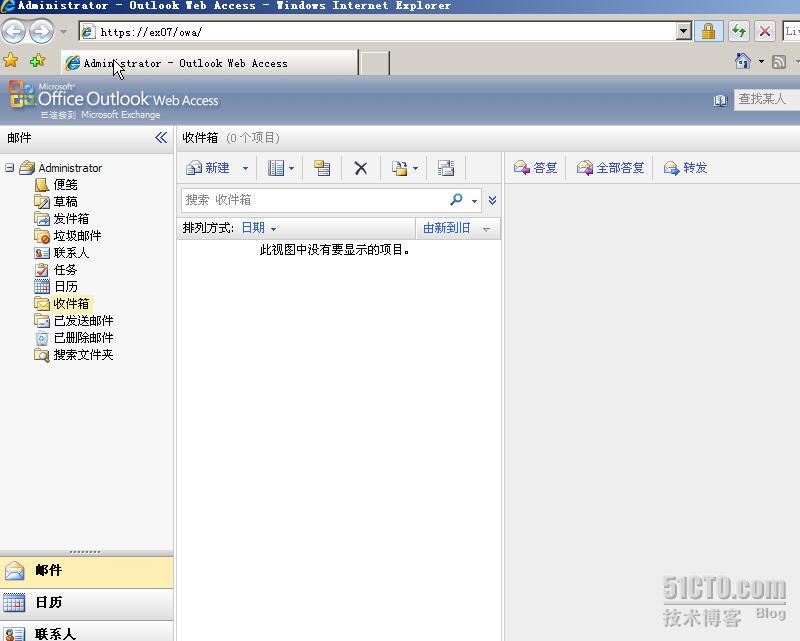Expand advanced search with the double chevron
Screen dimensions: 800x641
492,200
